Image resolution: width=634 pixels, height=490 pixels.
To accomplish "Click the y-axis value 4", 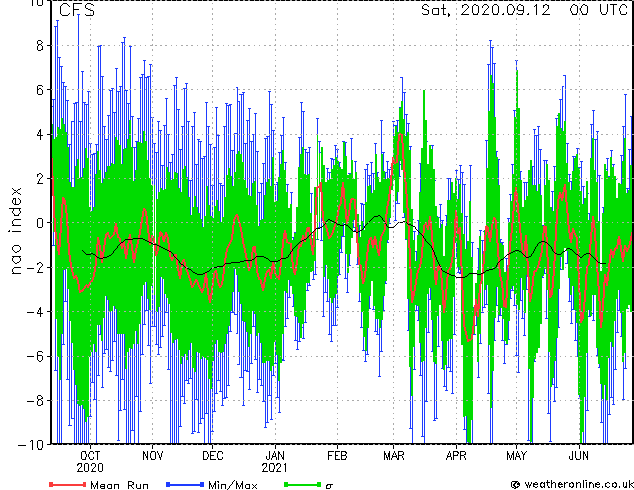I will (40, 135).
